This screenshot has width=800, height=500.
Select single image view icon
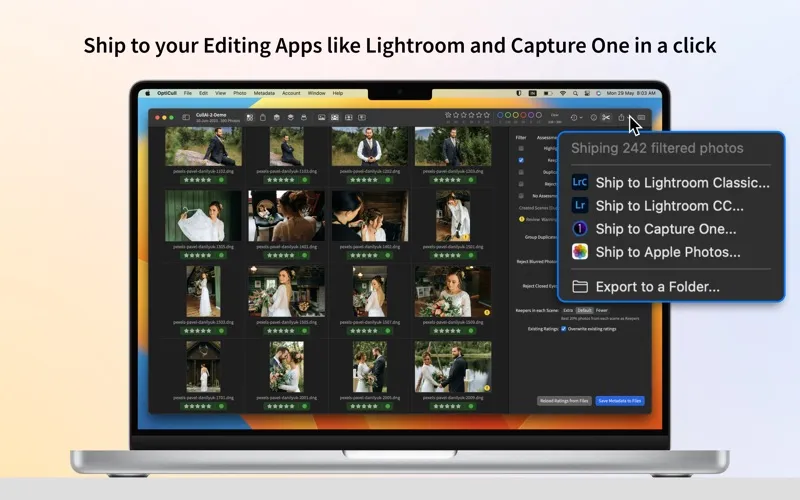click(321, 117)
